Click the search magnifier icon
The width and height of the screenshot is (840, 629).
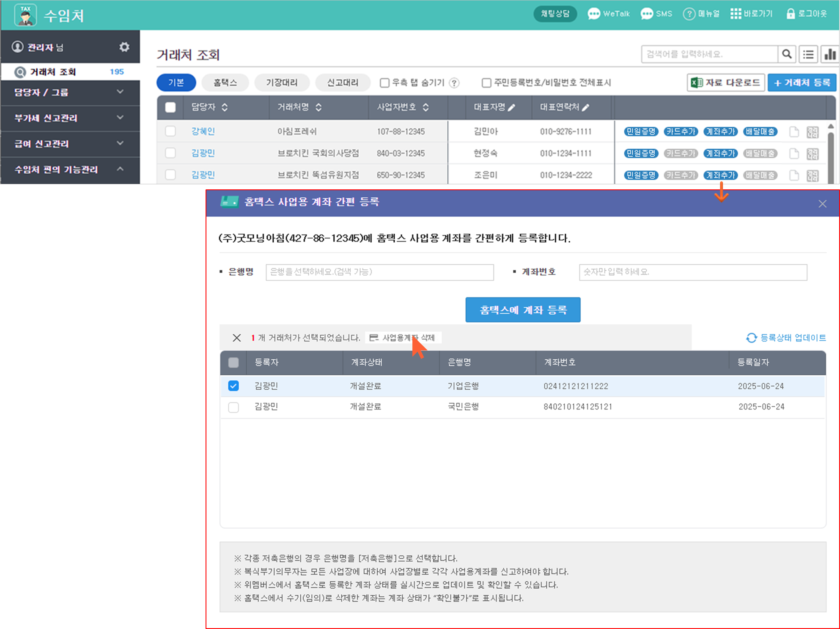787,54
